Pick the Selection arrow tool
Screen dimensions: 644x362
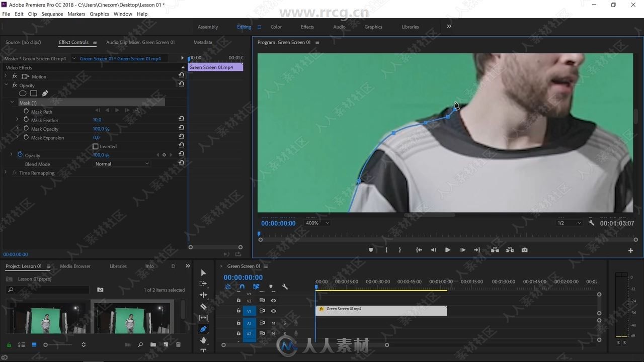coord(203,273)
